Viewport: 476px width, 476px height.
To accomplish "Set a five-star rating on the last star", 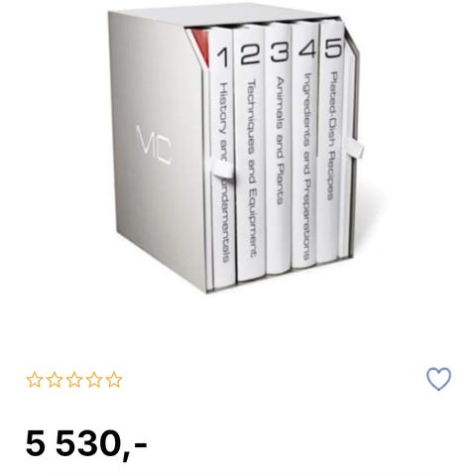I will [x=114, y=380].
